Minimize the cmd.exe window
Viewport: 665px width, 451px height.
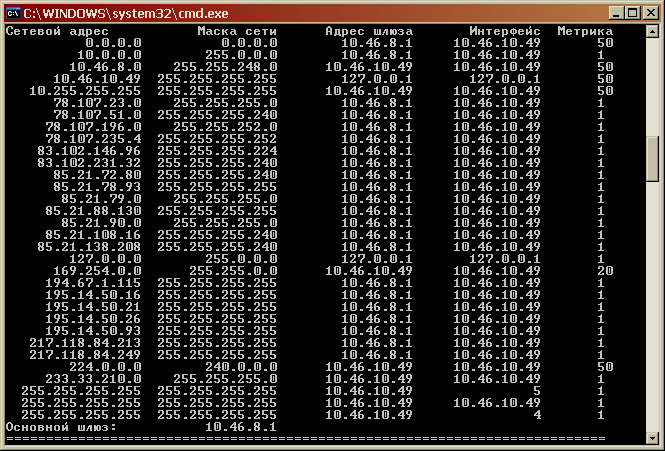(x=612, y=12)
